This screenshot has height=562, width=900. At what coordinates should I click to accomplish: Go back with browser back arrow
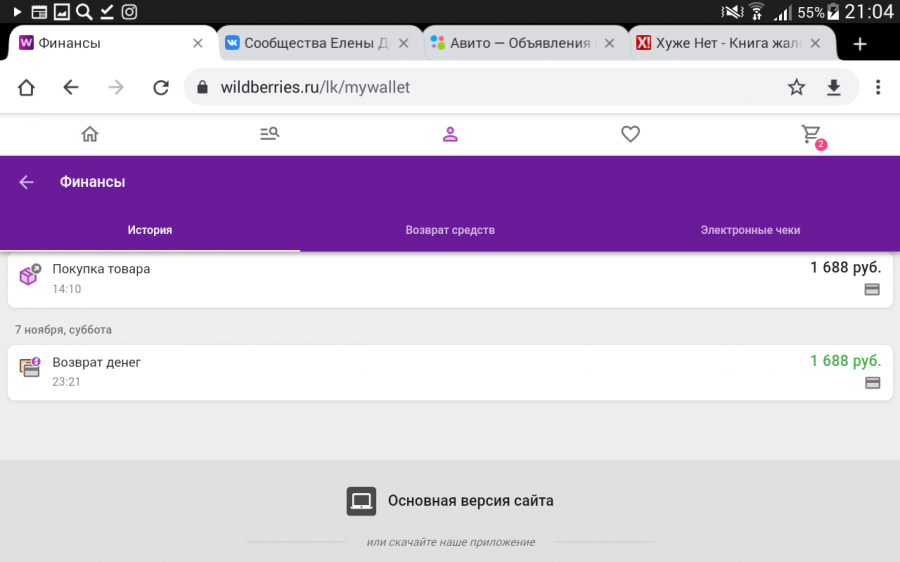(71, 87)
